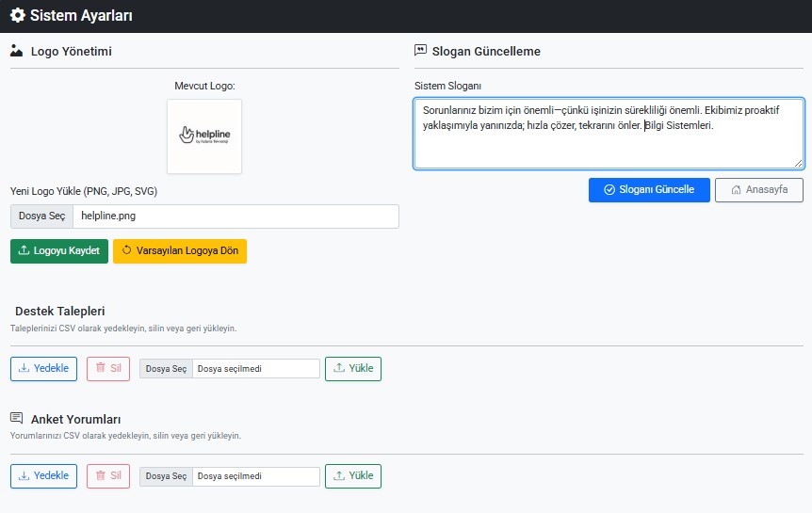This screenshot has height=513, width=812.
Task: Select a CSV file for Anket Yorumları
Action: tap(166, 476)
